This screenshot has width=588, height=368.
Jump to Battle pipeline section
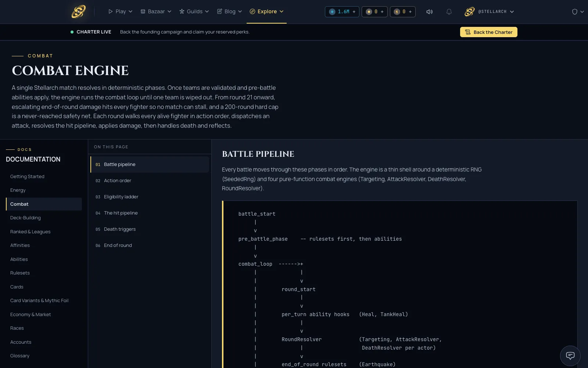pyautogui.click(x=150, y=164)
